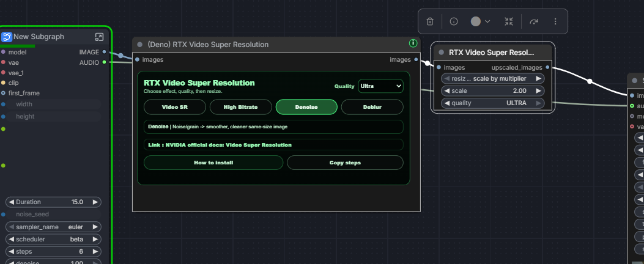
Task: Open scheduler beta combo
Action: [53, 240]
